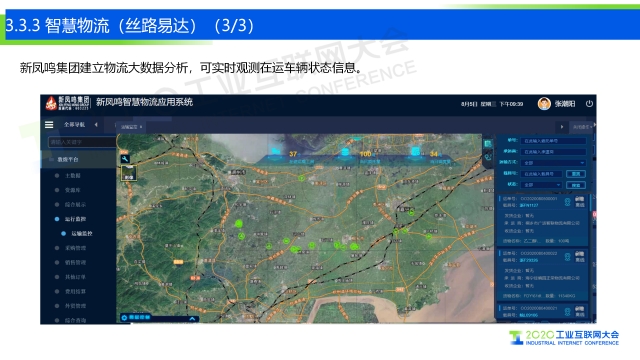Click the power logout icon
Viewport: 640px width, 360px height.
tap(589, 104)
